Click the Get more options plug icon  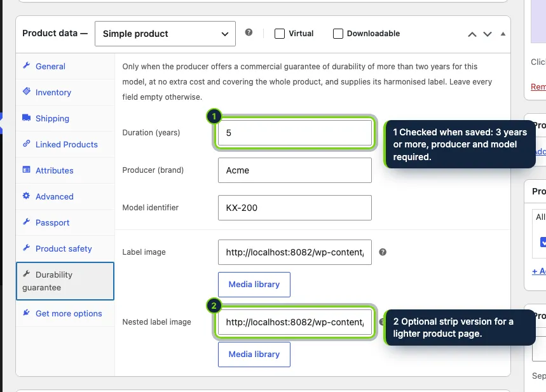click(x=27, y=313)
